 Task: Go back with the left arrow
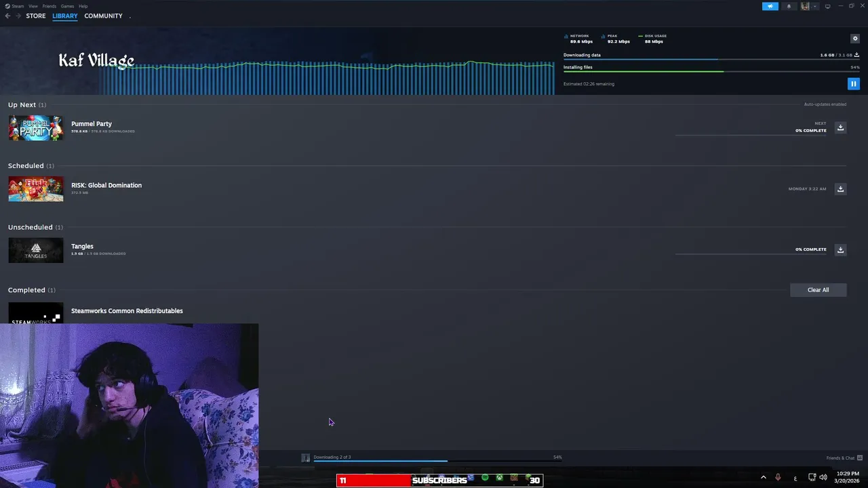click(x=7, y=16)
